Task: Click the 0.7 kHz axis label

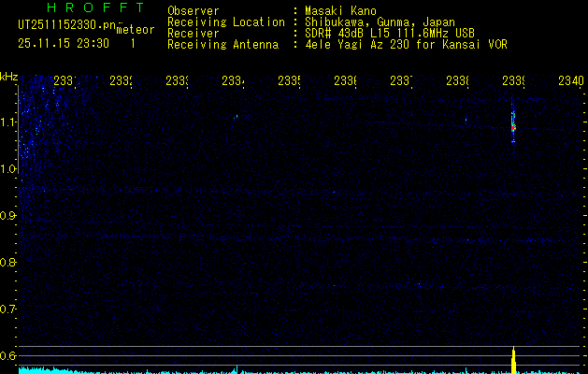Action: [8, 309]
